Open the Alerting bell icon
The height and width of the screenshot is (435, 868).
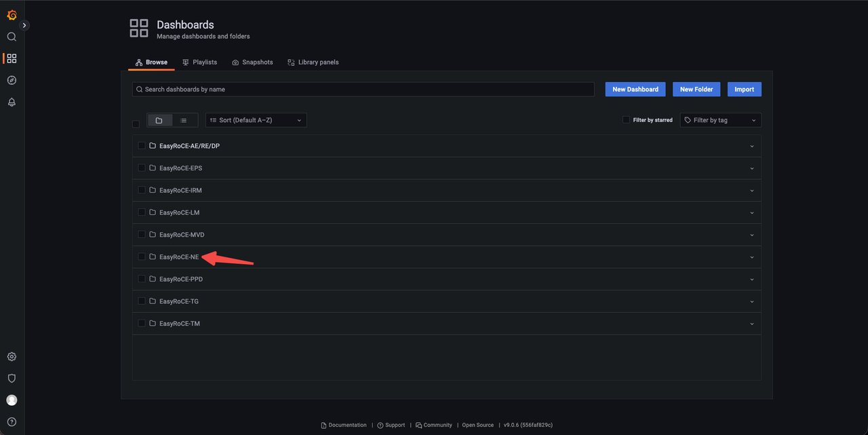12,102
